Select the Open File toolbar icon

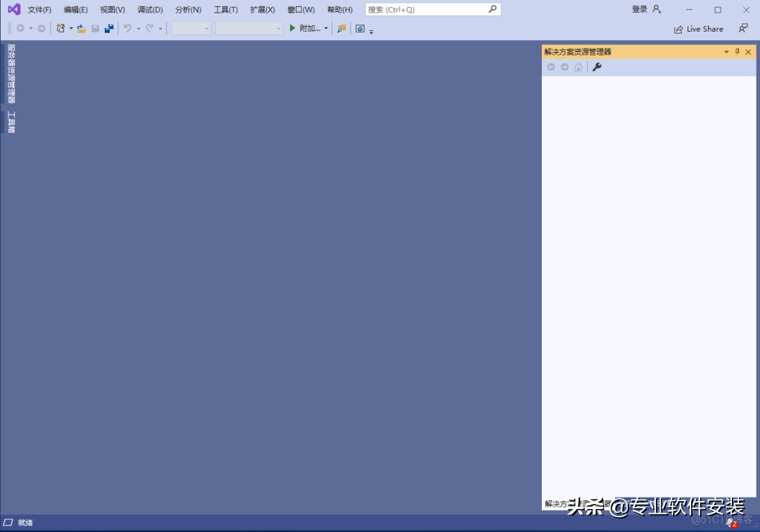[x=81, y=28]
